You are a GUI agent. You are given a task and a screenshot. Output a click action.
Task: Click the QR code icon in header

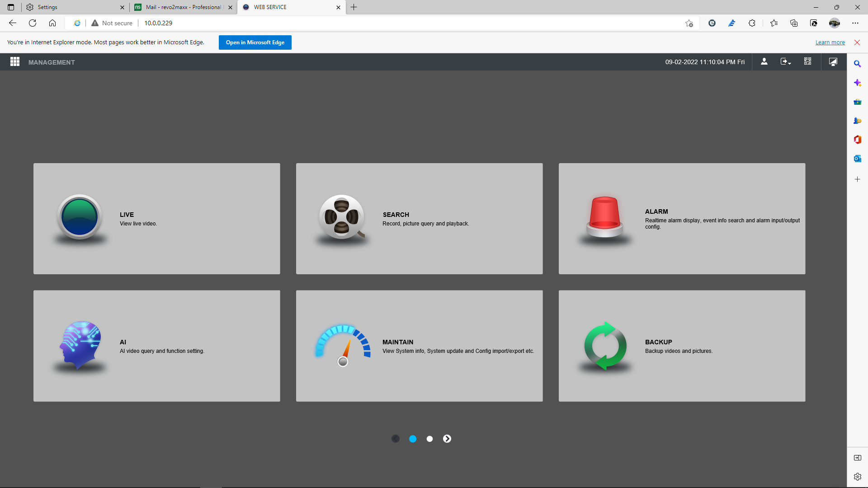[808, 61]
